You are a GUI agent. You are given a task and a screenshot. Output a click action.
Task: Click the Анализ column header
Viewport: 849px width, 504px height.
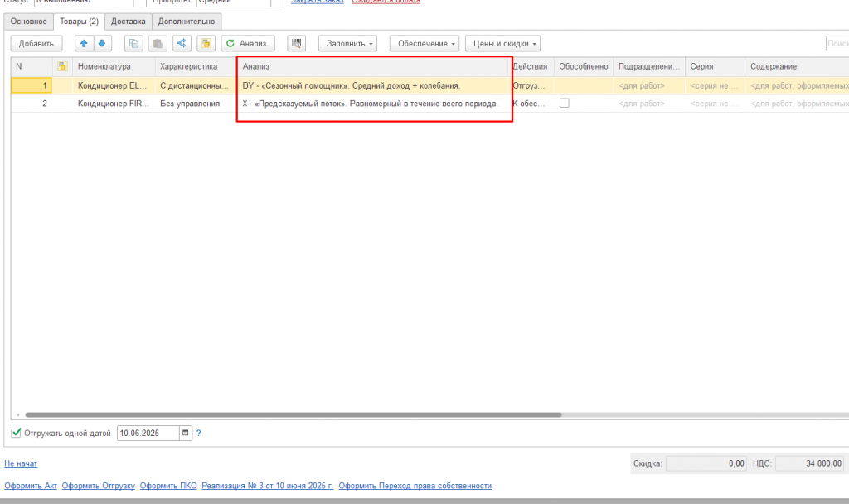(x=372, y=66)
